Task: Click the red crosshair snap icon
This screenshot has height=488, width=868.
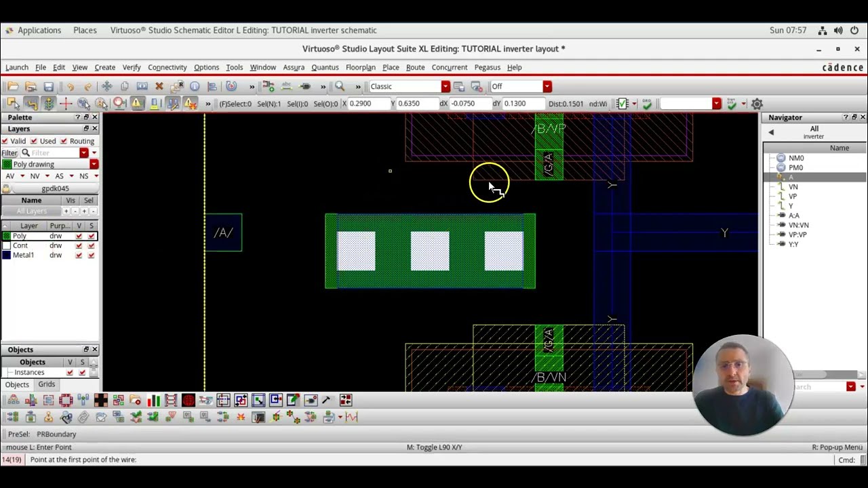Action: click(66, 104)
